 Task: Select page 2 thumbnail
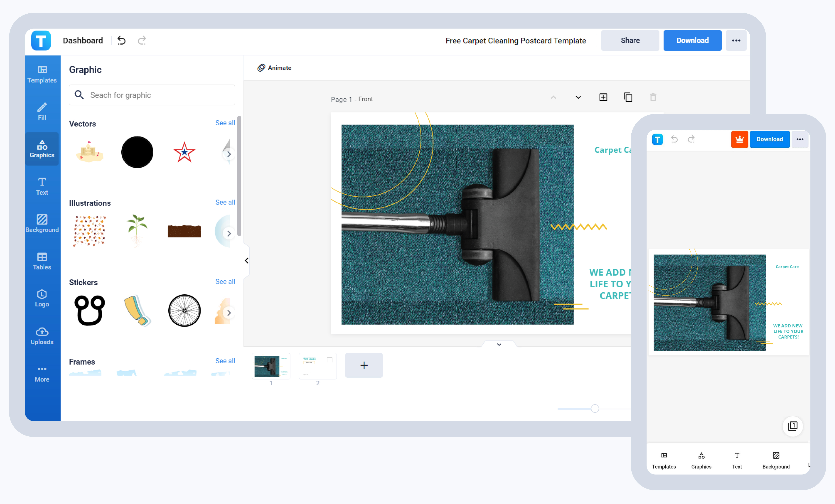318,366
